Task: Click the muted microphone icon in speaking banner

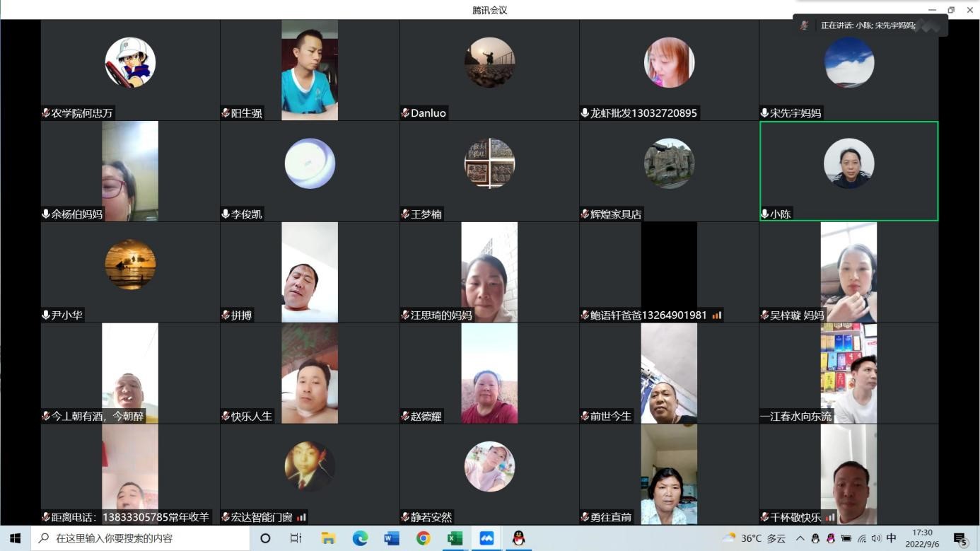Action: tap(805, 25)
